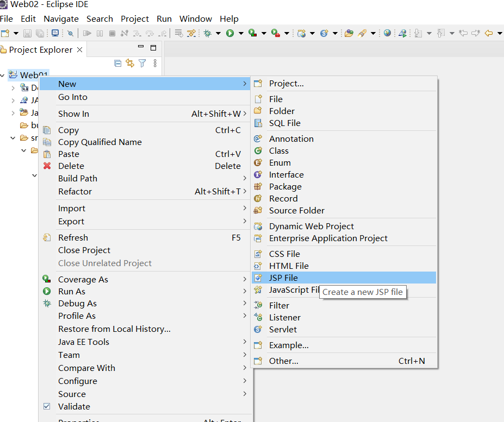Image resolution: width=504 pixels, height=422 pixels.
Task: Expand the JAX-WS tree node arrow
Action: tap(13, 100)
